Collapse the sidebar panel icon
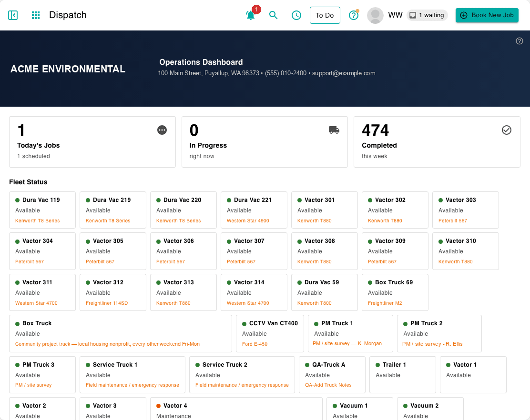 [x=13, y=15]
